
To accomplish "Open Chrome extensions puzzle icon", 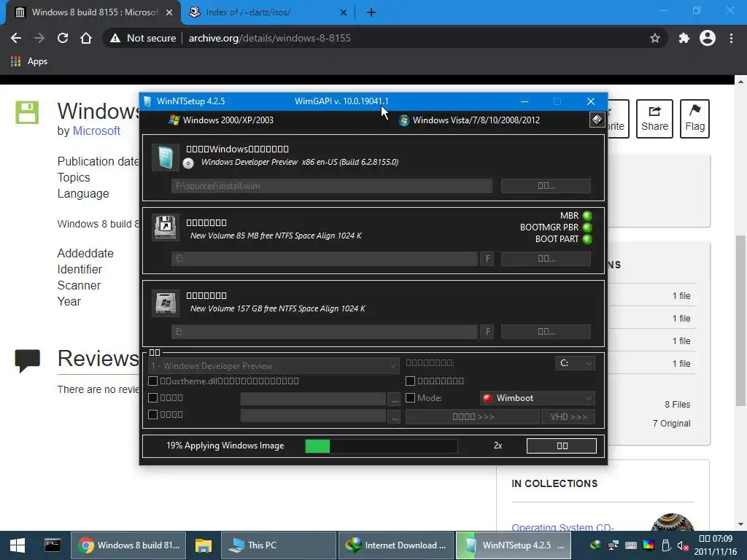I will coord(684,38).
